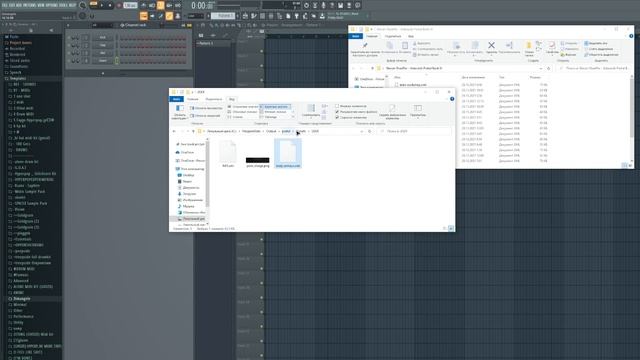Viewport: 640px width, 360px height.
Task: Click Закрепить на панели pin icon in back Explorer
Action: click(x=365, y=45)
